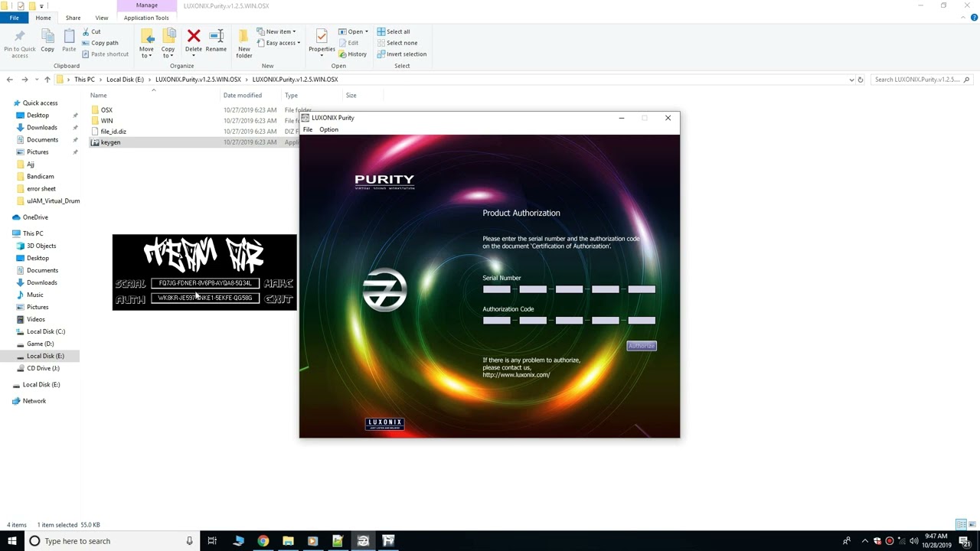Open File menu in LUXONIX Purity
This screenshot has width=980, height=551.
pyautogui.click(x=308, y=129)
